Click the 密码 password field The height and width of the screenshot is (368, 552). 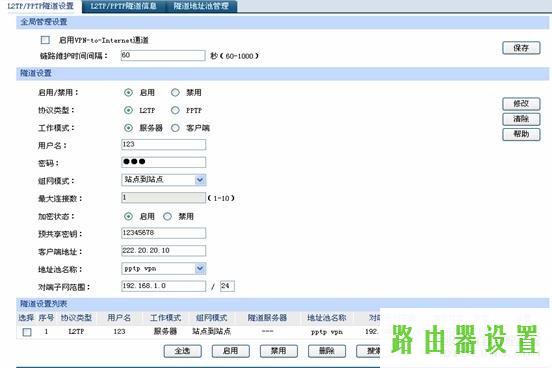click(x=163, y=162)
